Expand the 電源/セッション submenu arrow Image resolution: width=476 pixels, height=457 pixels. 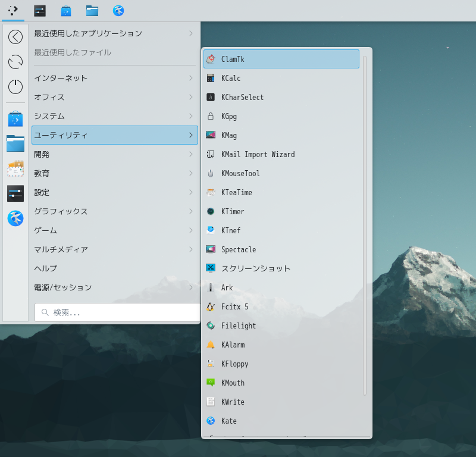click(x=191, y=287)
